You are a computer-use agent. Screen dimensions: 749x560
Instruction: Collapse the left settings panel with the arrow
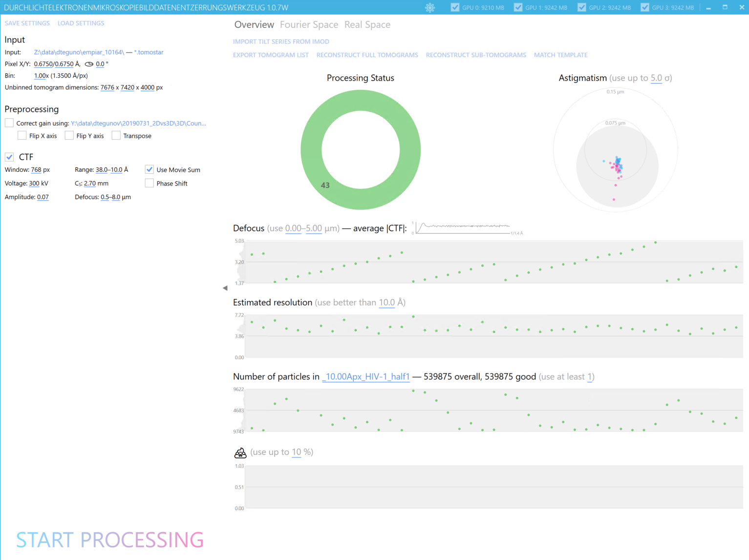click(225, 288)
